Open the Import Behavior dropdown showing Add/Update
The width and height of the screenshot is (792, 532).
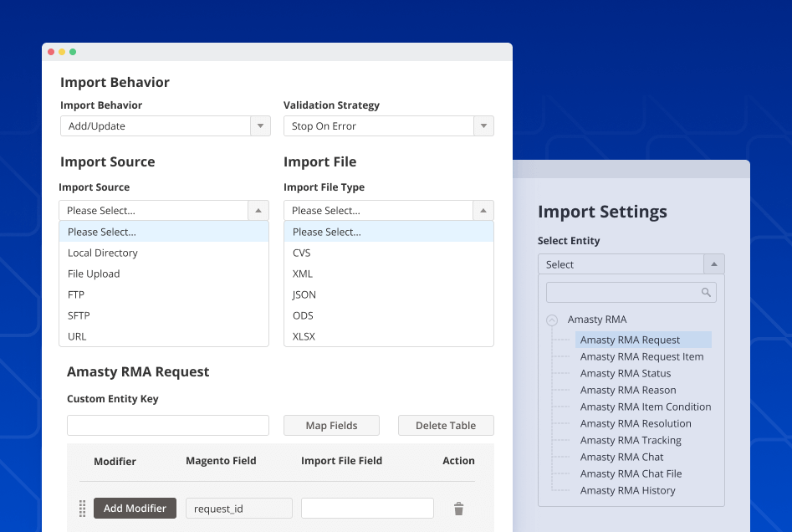[165, 124]
